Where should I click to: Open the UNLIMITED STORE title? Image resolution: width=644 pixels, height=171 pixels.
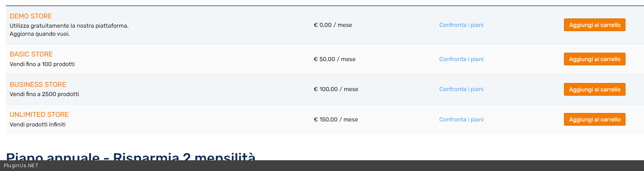(x=39, y=115)
